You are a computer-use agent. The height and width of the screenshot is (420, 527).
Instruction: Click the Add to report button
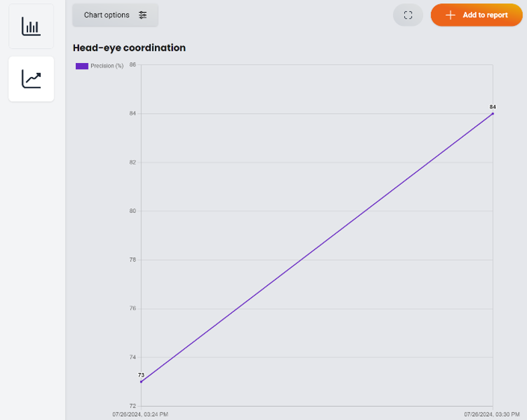pos(476,15)
